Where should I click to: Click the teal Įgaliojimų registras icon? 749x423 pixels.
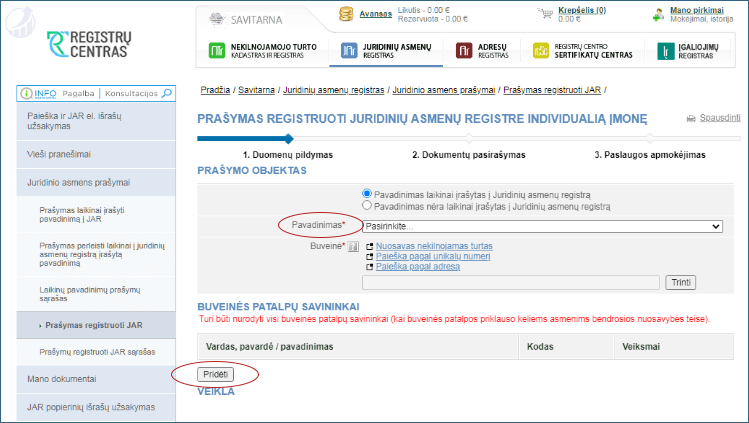click(666, 51)
